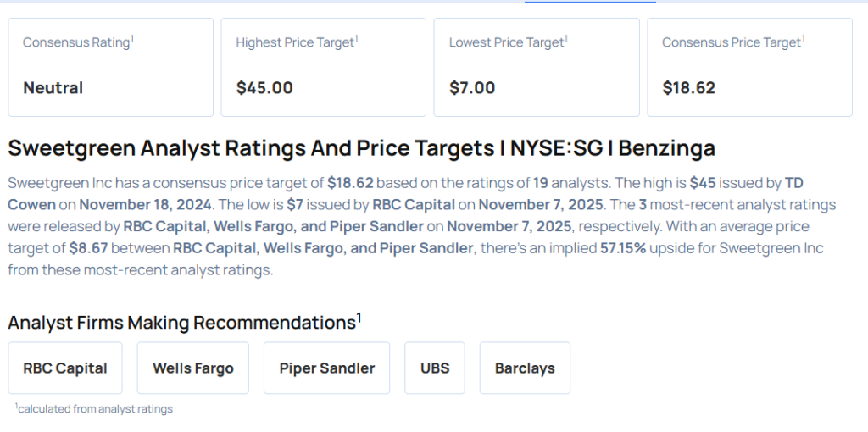The width and height of the screenshot is (868, 432).
Task: Select the $45.00 highest target value
Action: tap(264, 87)
